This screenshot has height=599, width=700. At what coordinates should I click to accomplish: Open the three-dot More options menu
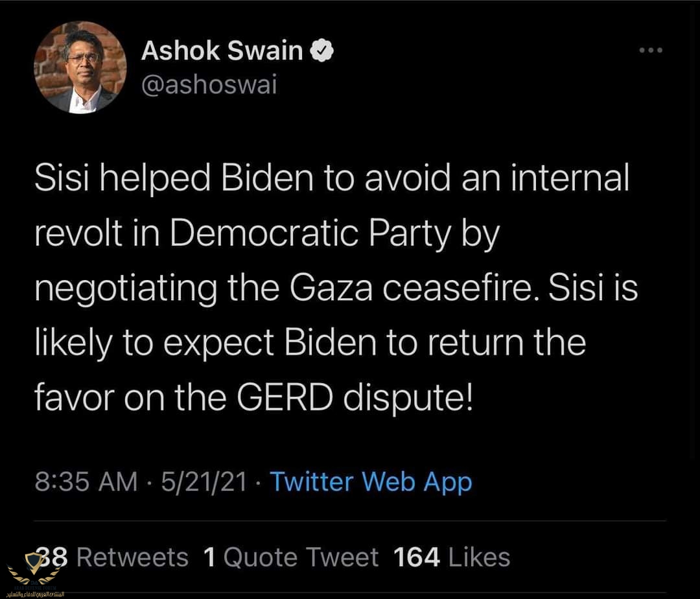coord(650,51)
